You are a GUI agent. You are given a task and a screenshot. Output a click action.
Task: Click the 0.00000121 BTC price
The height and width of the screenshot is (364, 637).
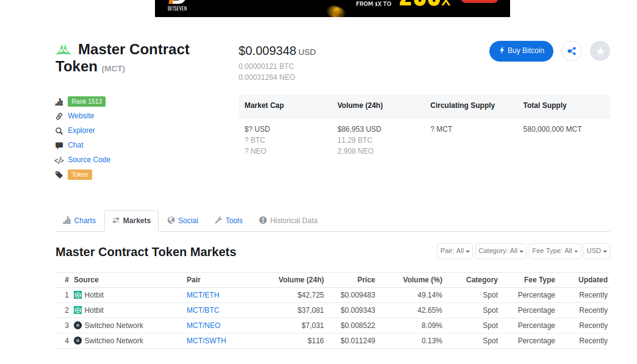tap(266, 66)
